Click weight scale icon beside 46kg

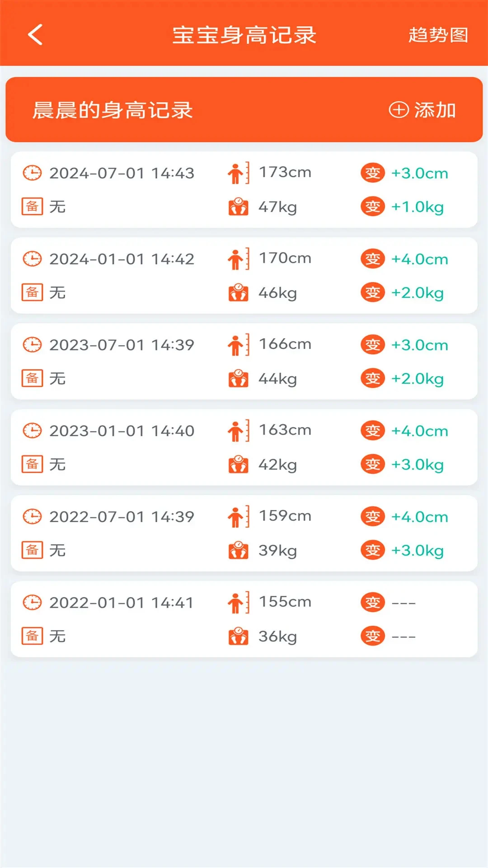coord(238,293)
